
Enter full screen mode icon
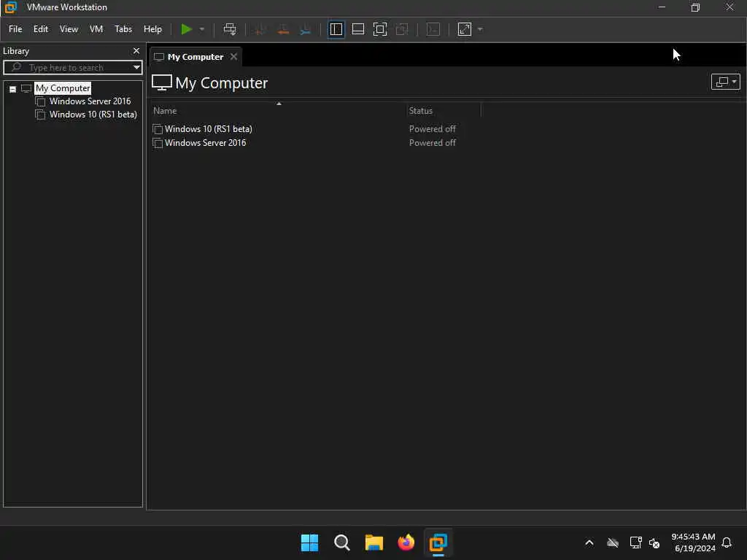(x=379, y=29)
